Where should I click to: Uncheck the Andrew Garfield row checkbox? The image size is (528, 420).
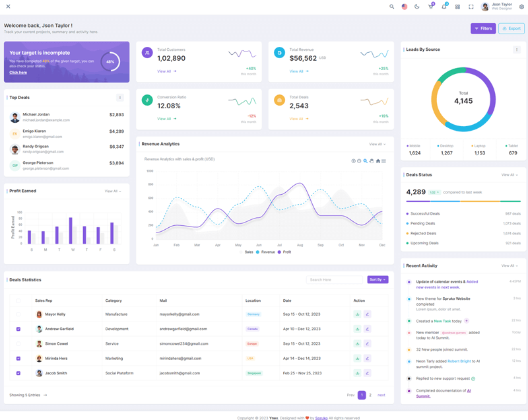coord(18,329)
